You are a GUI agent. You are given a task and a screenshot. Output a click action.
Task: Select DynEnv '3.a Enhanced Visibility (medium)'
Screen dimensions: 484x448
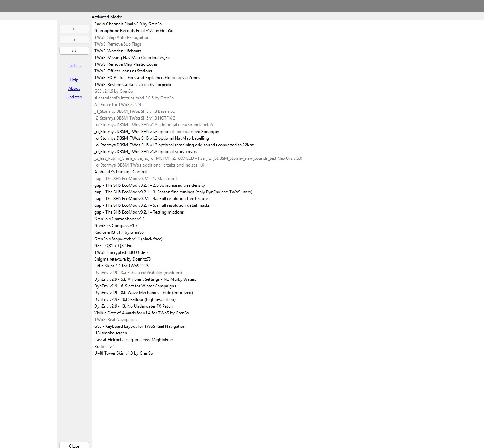point(138,273)
